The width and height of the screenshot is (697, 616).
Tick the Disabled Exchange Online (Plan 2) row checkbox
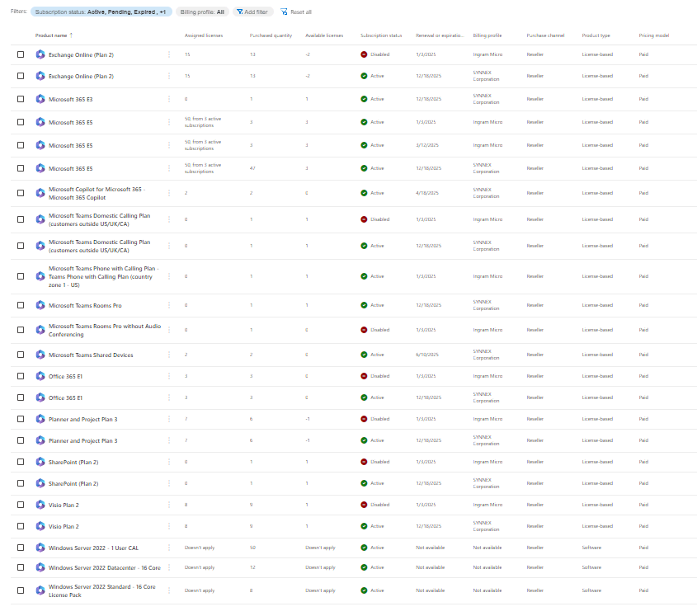[x=21, y=54]
